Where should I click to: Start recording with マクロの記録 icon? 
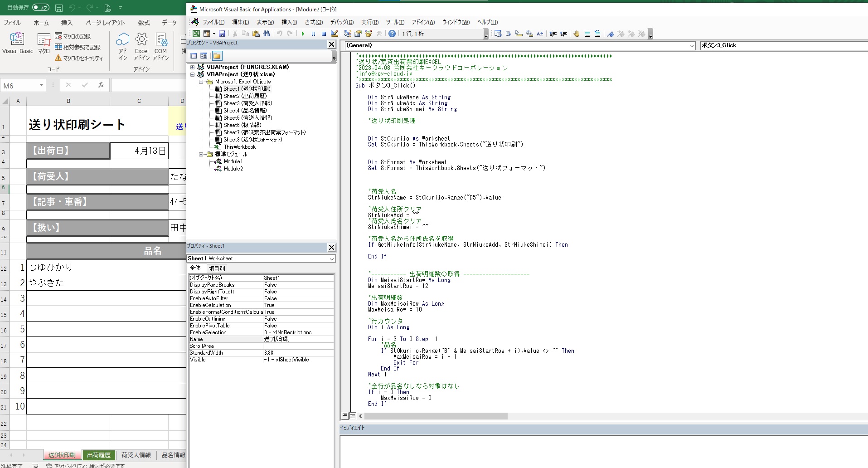click(74, 37)
